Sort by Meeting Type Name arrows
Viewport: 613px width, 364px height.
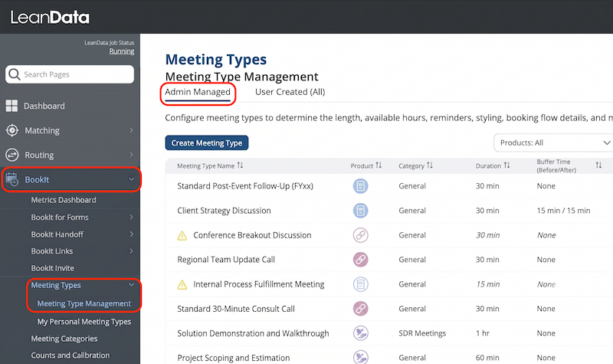pyautogui.click(x=240, y=166)
